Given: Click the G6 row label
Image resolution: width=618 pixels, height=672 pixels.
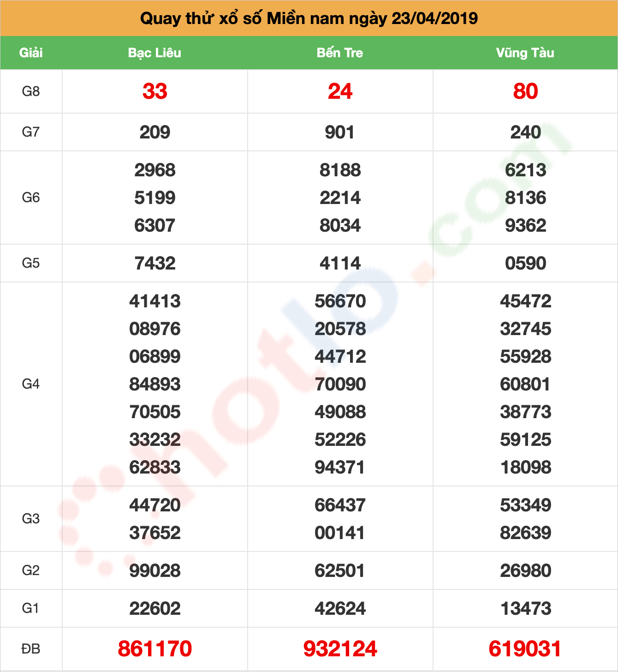Looking at the screenshot, I should coord(31,198).
